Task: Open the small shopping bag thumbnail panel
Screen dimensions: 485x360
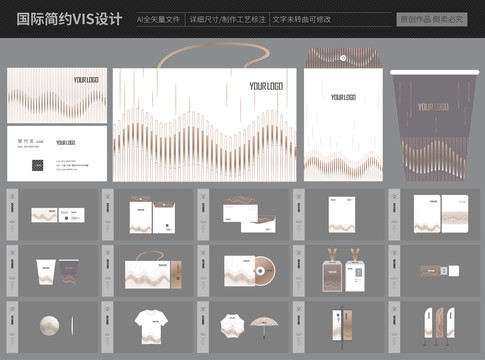Action: coord(148,271)
